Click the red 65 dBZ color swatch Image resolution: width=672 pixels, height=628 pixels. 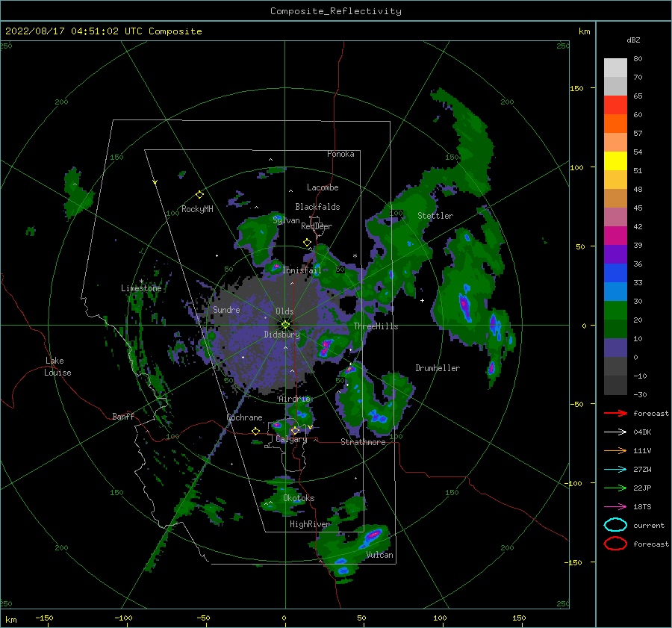point(615,105)
